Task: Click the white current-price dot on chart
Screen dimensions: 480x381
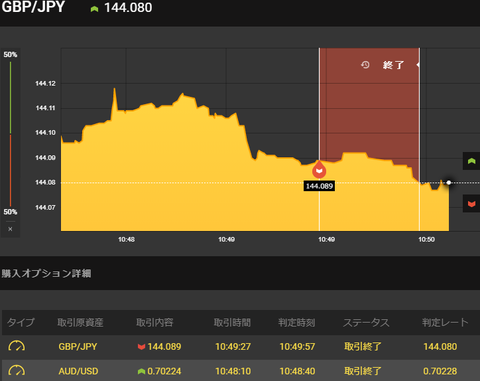Action: click(449, 182)
